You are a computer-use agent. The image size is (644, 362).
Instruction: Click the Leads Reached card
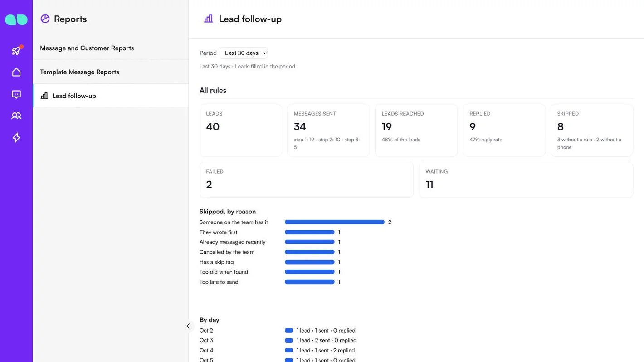416,130
